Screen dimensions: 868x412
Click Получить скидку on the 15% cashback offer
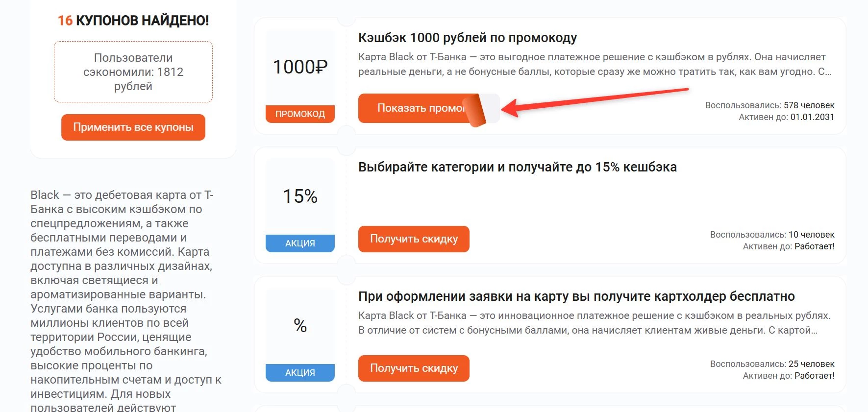coord(413,239)
